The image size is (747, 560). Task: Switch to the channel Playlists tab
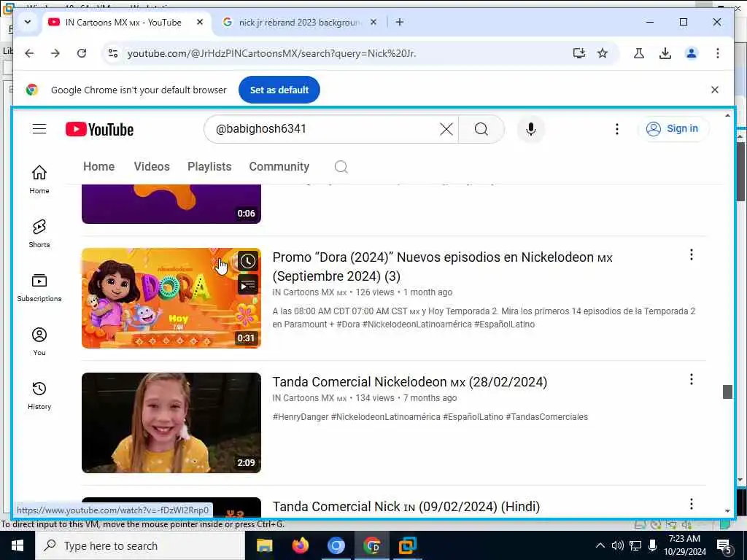pos(209,167)
